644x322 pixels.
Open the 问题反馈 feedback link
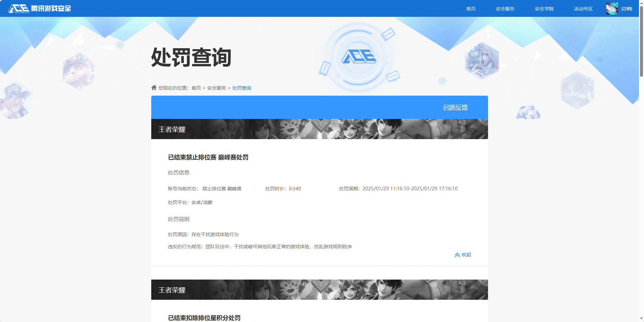pos(455,107)
